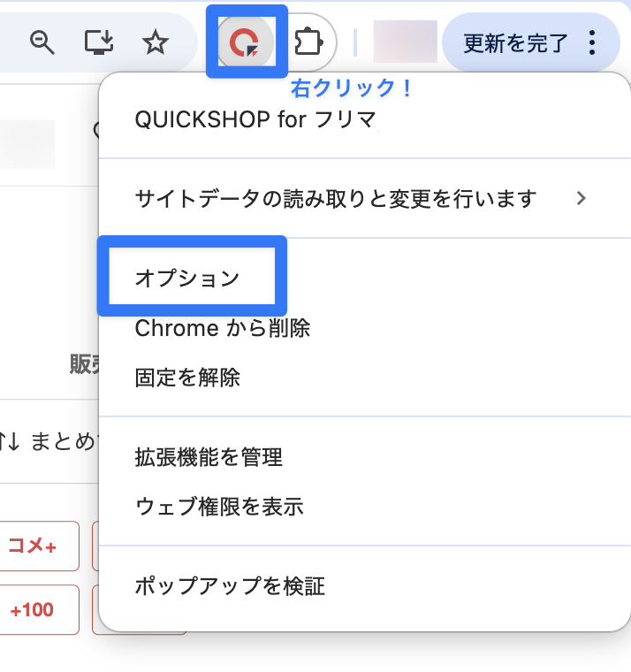
Task: Click the partially visible 販売 label
Action: pos(83,364)
